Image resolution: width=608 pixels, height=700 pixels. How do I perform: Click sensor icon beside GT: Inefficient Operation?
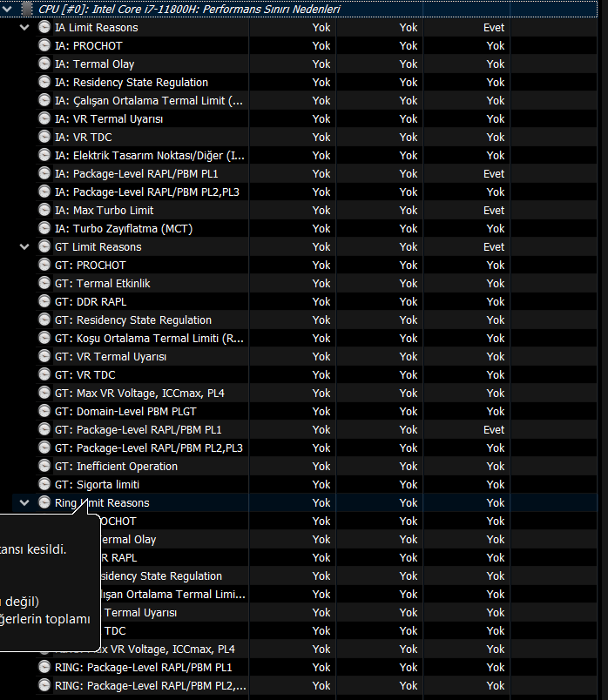(44, 467)
